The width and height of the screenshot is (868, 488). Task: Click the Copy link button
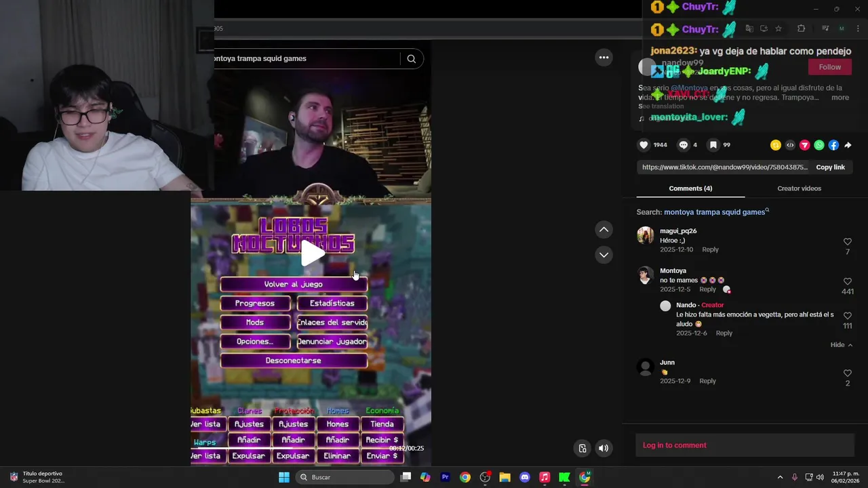click(x=830, y=167)
